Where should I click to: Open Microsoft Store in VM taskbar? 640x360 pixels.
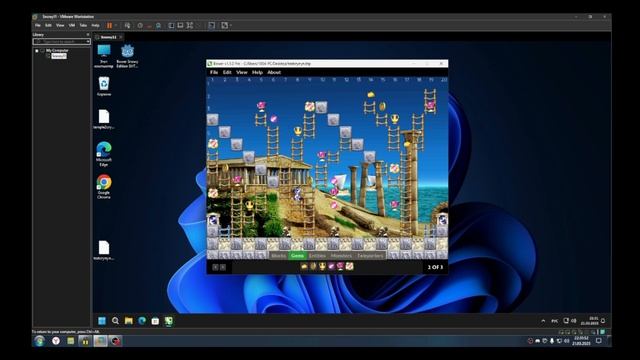click(155, 321)
